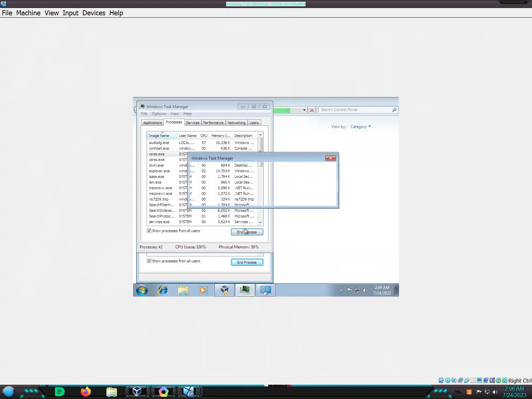
Task: Click the VirtualBox display monitor indicator
Action: tap(479, 380)
